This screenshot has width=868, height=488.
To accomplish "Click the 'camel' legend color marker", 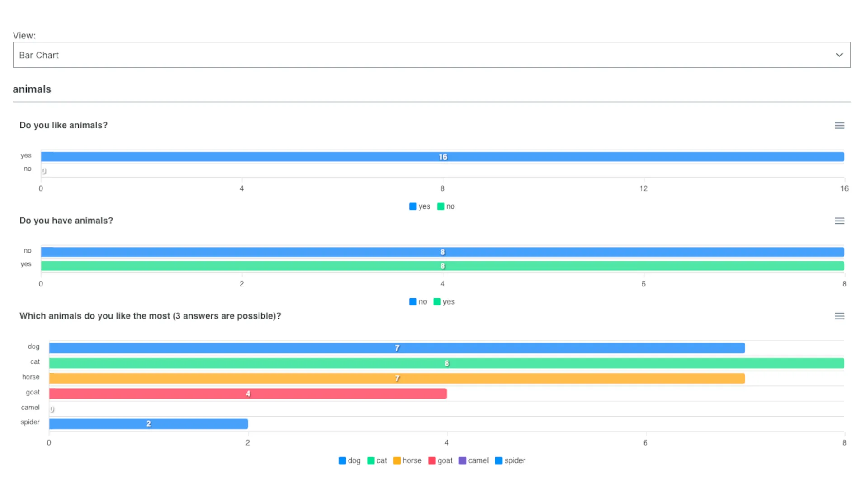I will tap(462, 460).
